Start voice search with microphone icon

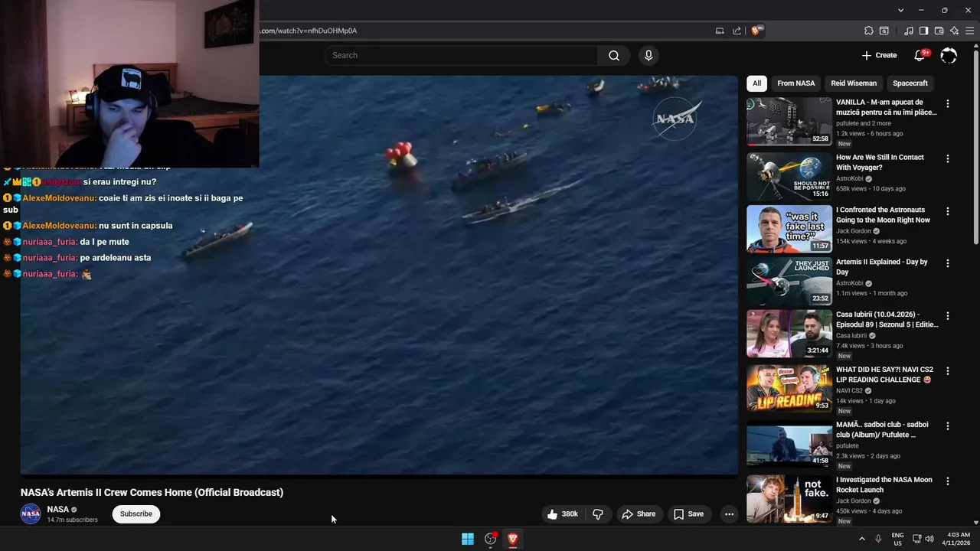tap(648, 55)
